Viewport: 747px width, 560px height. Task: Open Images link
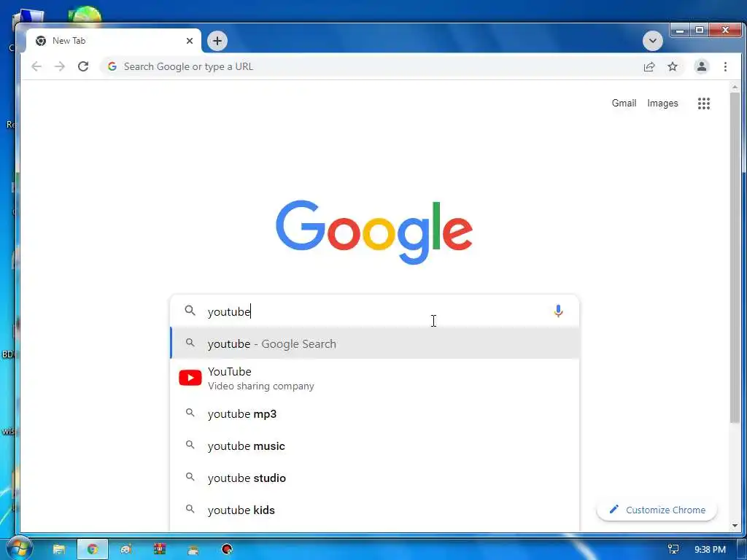click(662, 104)
